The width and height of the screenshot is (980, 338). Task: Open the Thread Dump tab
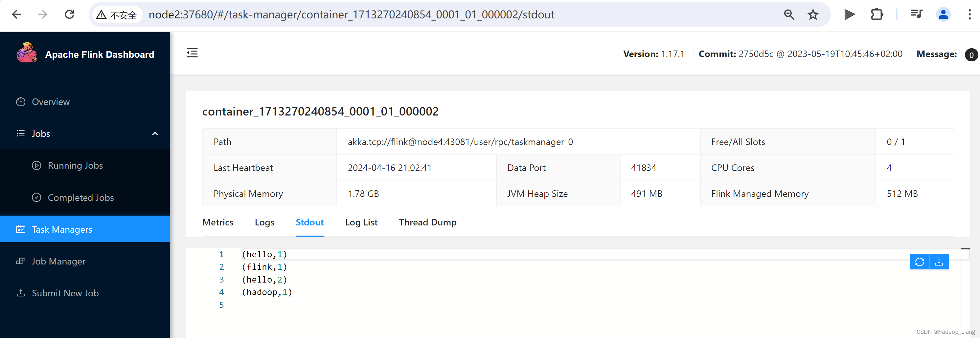tap(428, 222)
